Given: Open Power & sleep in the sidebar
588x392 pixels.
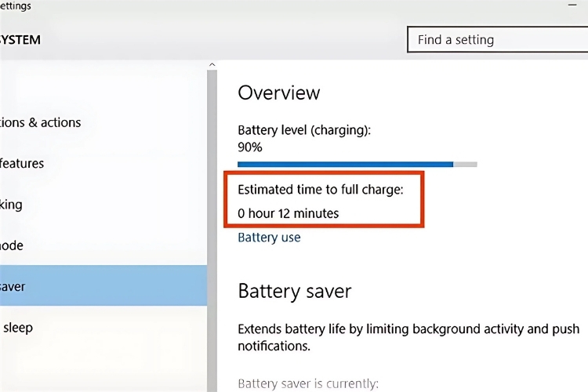Looking at the screenshot, I should pos(17,328).
